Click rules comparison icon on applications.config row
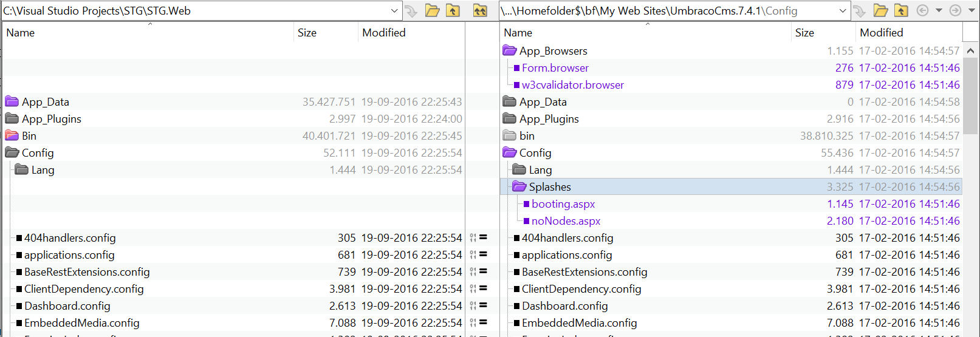Screen dimensions: 980x337 (473, 254)
